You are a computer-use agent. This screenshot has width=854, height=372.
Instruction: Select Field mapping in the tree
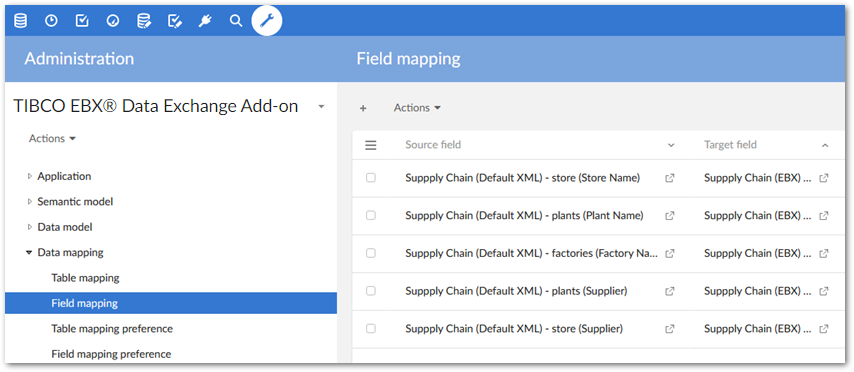point(171,303)
